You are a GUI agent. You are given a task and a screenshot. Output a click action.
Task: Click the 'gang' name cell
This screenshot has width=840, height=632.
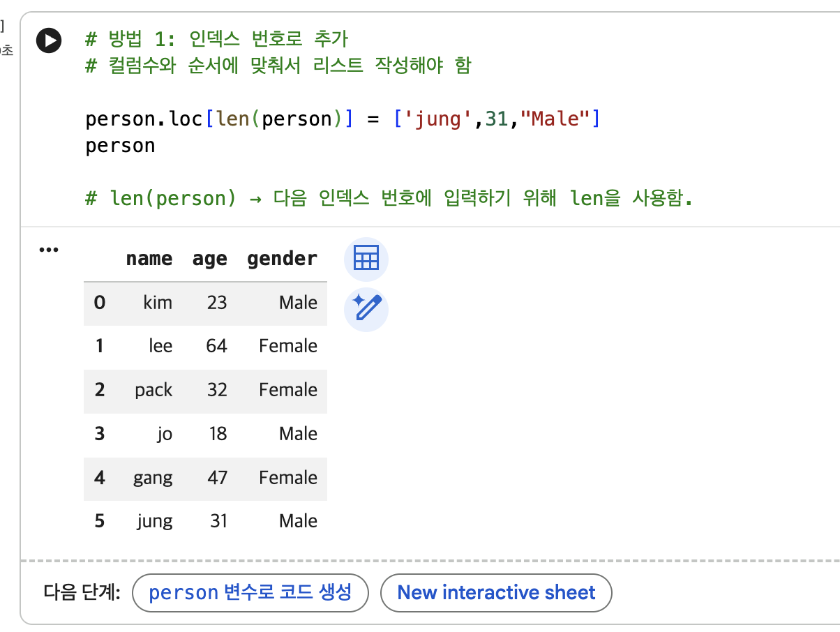coord(153,478)
